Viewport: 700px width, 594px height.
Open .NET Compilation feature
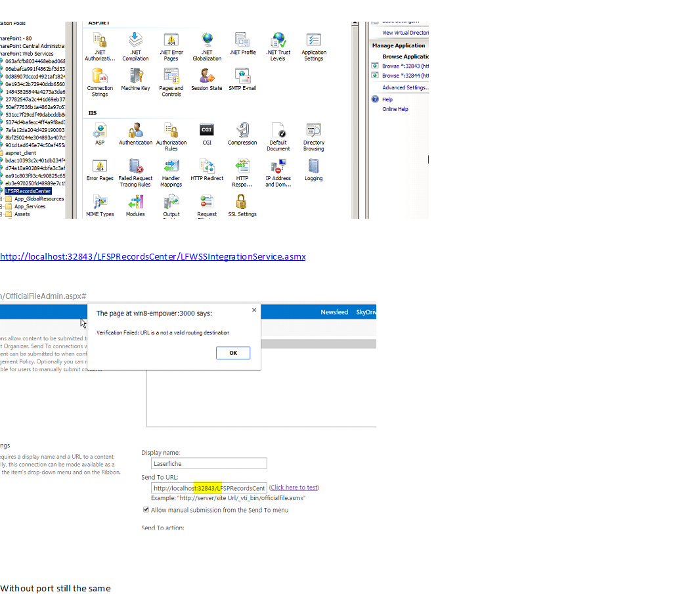click(x=135, y=47)
